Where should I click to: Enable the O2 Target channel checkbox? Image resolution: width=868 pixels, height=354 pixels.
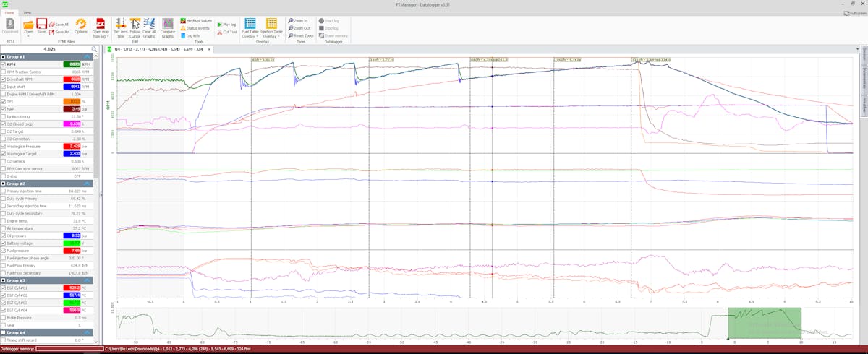3,131
